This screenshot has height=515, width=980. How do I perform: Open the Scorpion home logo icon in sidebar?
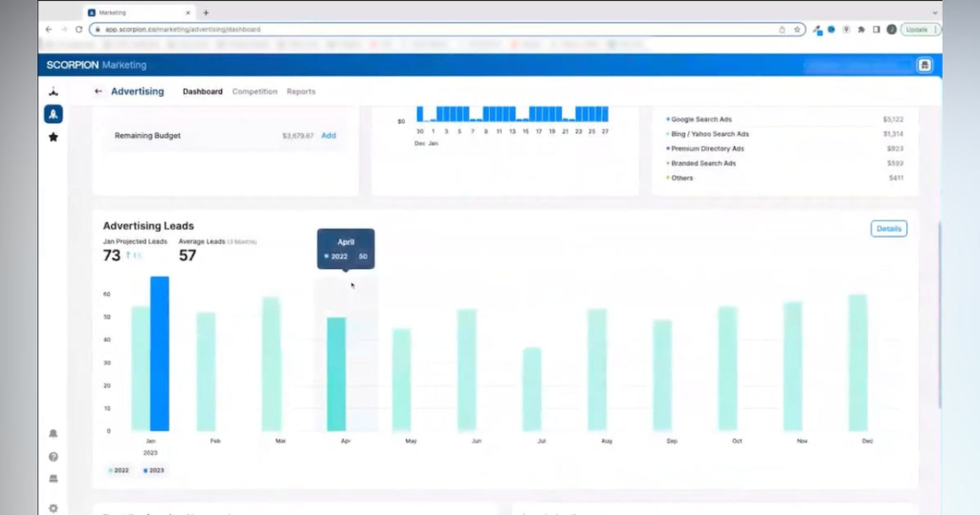pyautogui.click(x=54, y=92)
